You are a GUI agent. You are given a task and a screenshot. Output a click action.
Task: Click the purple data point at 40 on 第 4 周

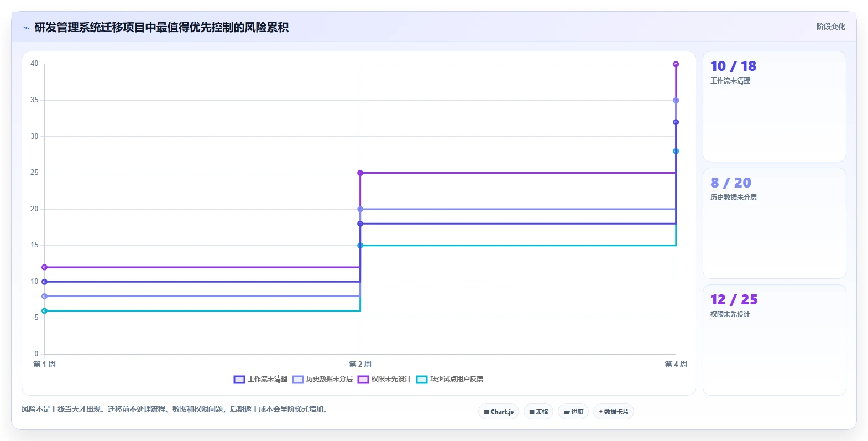coord(676,64)
